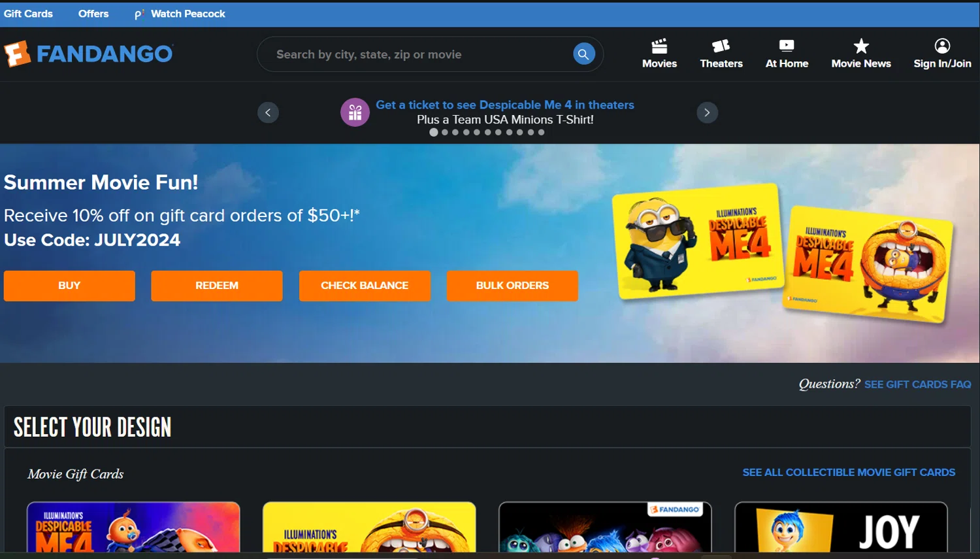The width and height of the screenshot is (980, 559).
Task: Click the Fandango logo
Action: pyautogui.click(x=88, y=54)
